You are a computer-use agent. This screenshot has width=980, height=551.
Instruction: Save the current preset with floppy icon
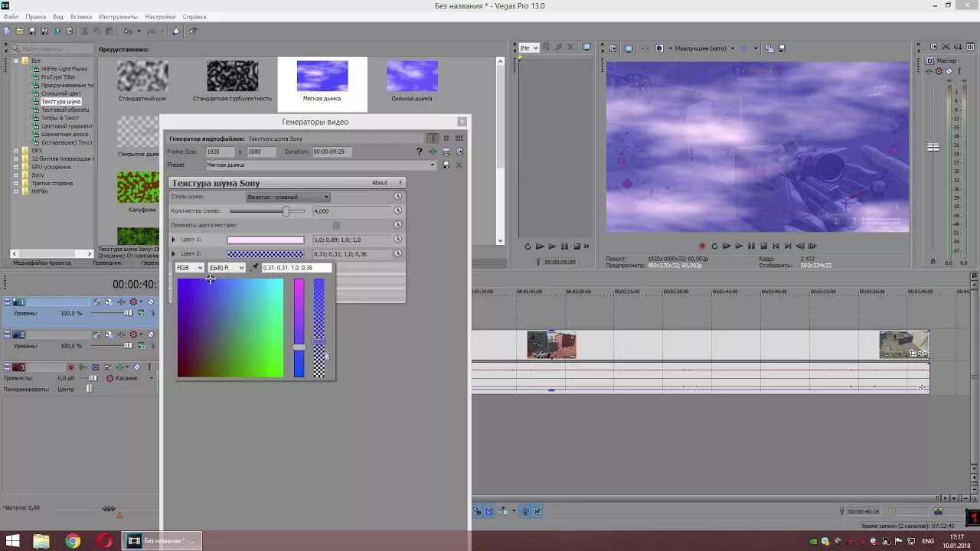pyautogui.click(x=446, y=165)
